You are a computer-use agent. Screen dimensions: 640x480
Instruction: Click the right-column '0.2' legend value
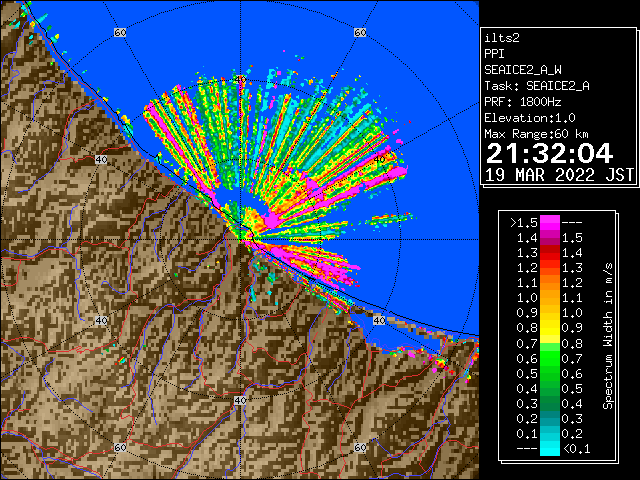[572, 433]
